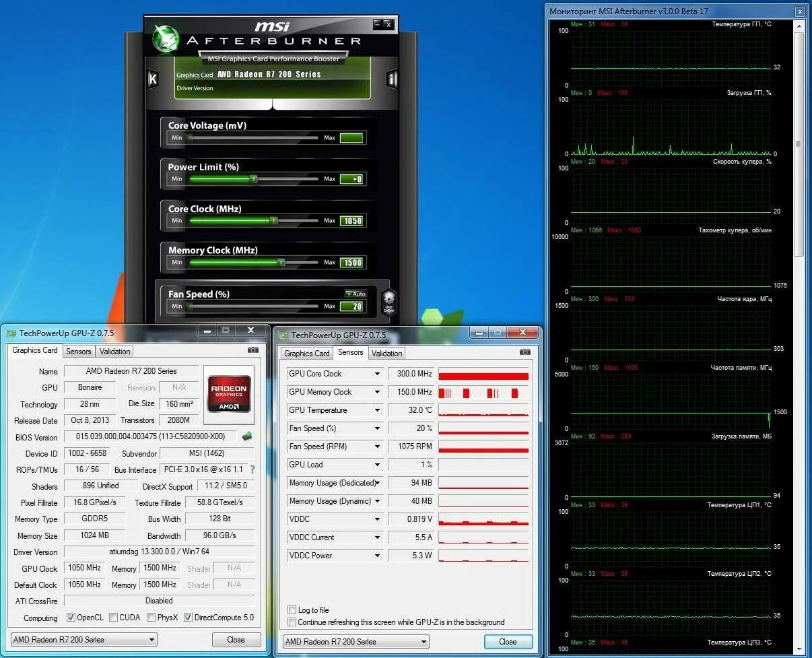Click the Power Limit value box showing +0
Screen dimensions: 812x658
[x=351, y=179]
